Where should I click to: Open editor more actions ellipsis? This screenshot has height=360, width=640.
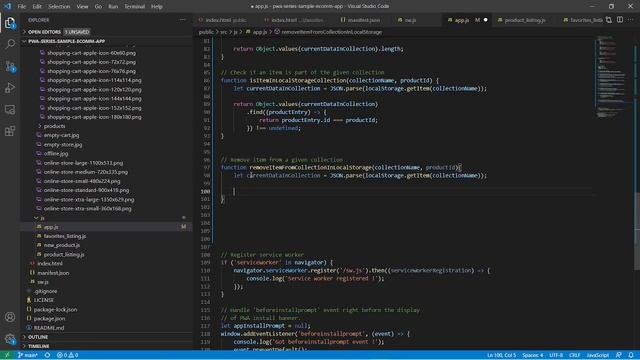[x=631, y=20]
